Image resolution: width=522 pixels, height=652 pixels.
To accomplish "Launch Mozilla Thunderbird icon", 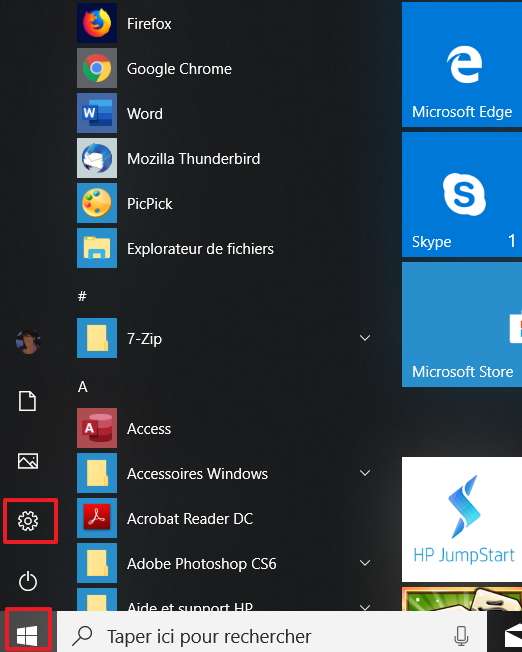I will point(97,158).
